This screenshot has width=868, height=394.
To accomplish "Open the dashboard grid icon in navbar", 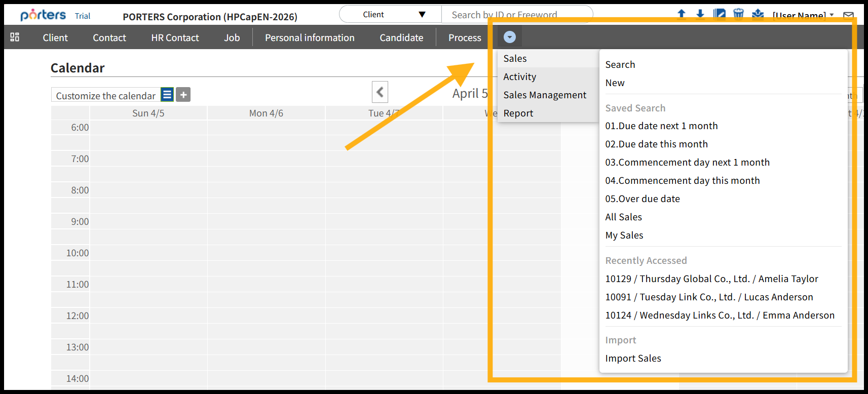I will coord(15,37).
